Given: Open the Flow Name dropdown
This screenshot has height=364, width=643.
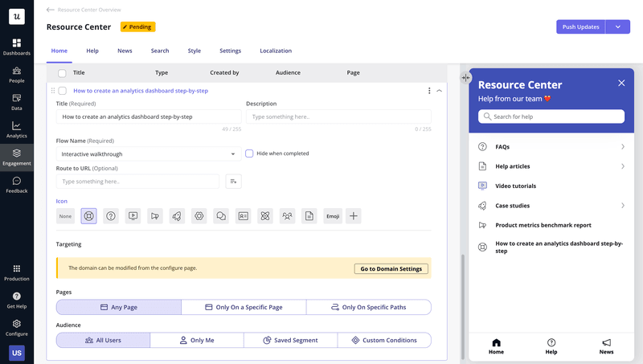Looking at the screenshot, I should (x=149, y=153).
